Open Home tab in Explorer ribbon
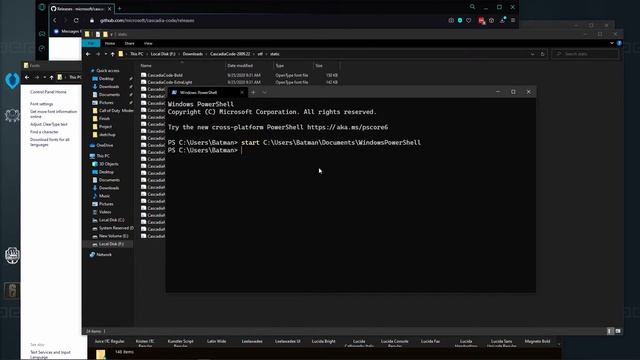Viewport: 640px width, 360px height. pos(110,43)
